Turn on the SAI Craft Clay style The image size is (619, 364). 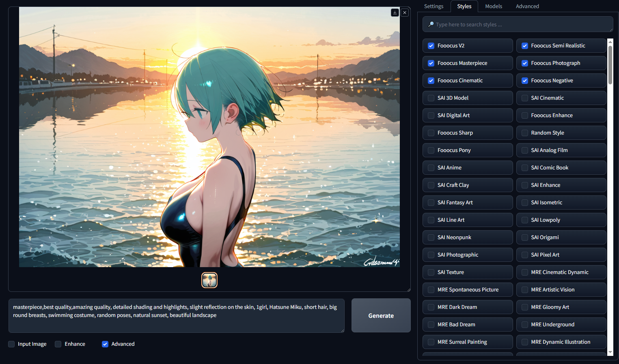point(431,185)
